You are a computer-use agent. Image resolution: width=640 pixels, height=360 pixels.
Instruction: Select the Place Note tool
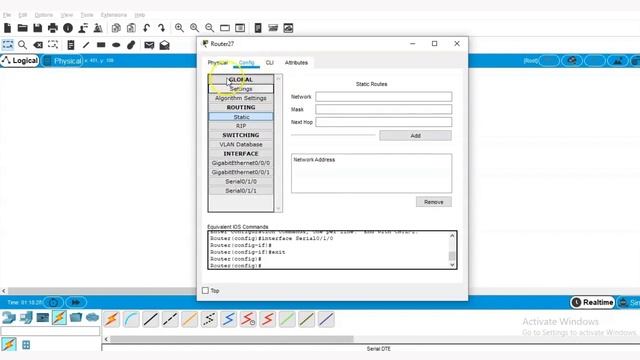pyautogui.click(x=71, y=45)
